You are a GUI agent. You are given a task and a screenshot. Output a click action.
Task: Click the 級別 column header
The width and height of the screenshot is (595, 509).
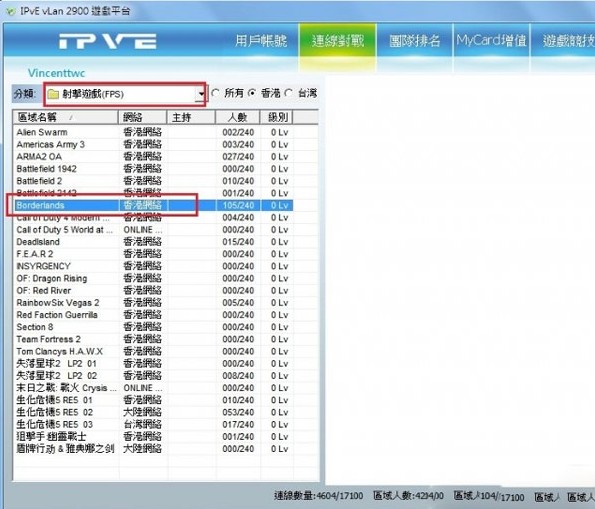click(277, 117)
